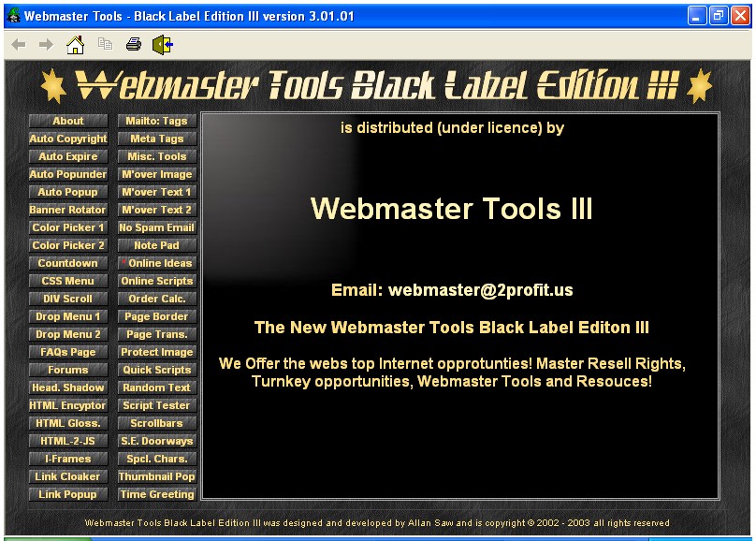
Task: Click the webmaster@2profit.us email address
Action: click(x=480, y=290)
